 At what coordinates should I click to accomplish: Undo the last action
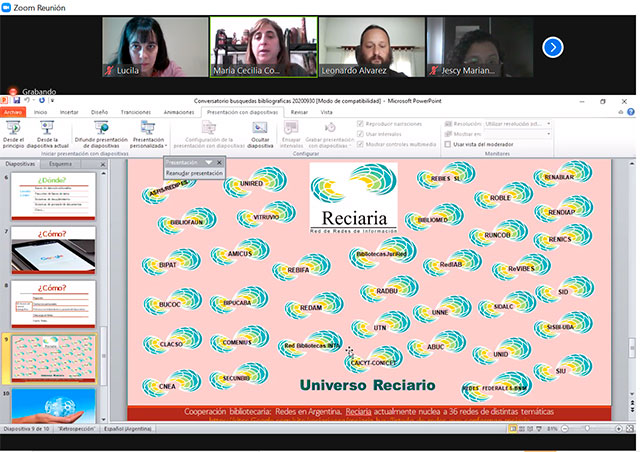click(x=27, y=100)
